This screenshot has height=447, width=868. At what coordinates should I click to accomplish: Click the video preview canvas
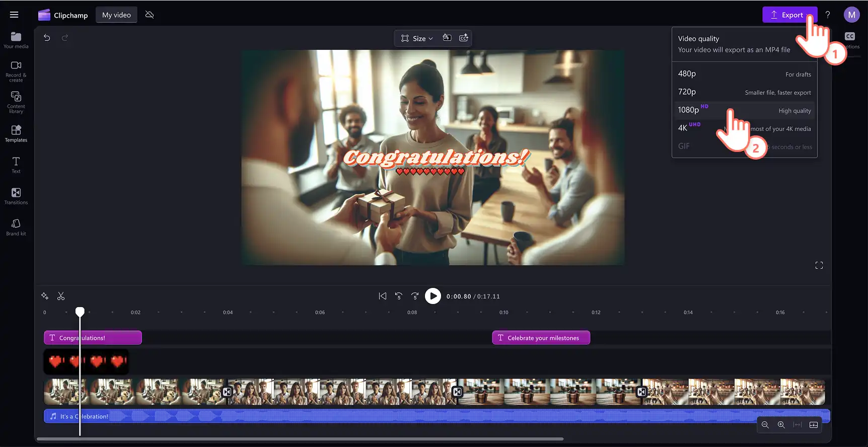(x=433, y=158)
